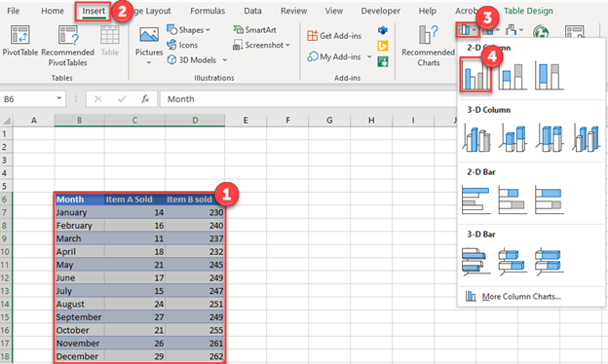The height and width of the screenshot is (364, 608).
Task: Choose the 3-D 100% Stacked Bar chart
Action: 549,262
